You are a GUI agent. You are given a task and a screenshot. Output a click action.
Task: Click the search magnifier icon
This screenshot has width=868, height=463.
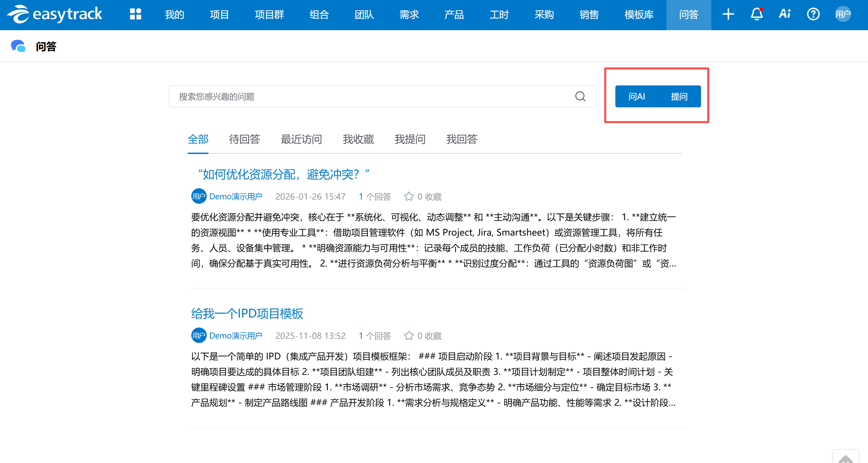pos(580,96)
